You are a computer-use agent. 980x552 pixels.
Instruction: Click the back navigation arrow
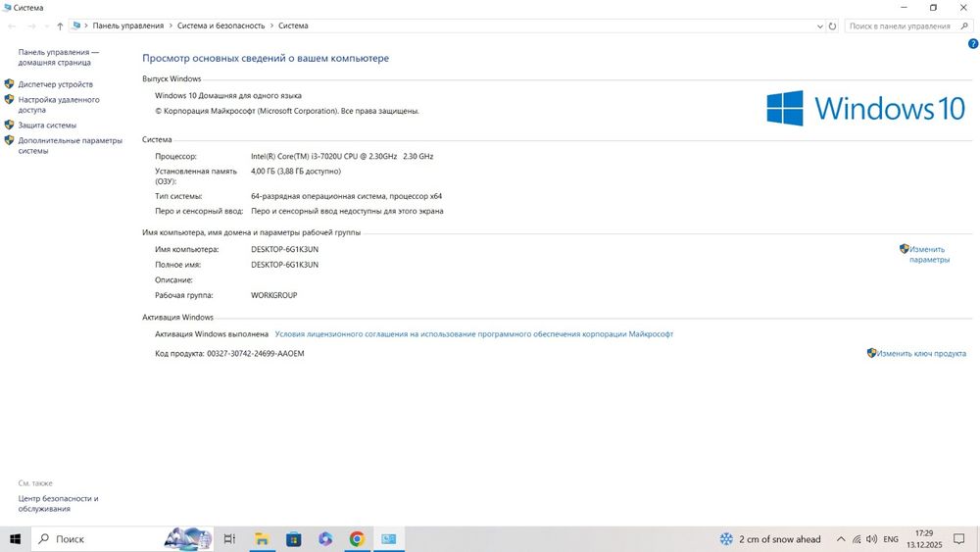(12, 26)
